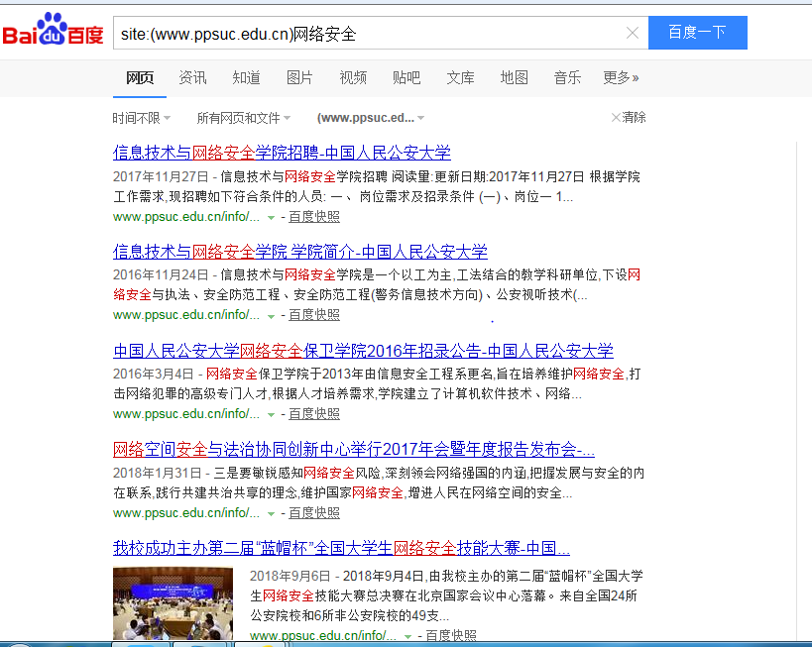Open the 视频 tab
812x647 pixels.
coord(353,78)
